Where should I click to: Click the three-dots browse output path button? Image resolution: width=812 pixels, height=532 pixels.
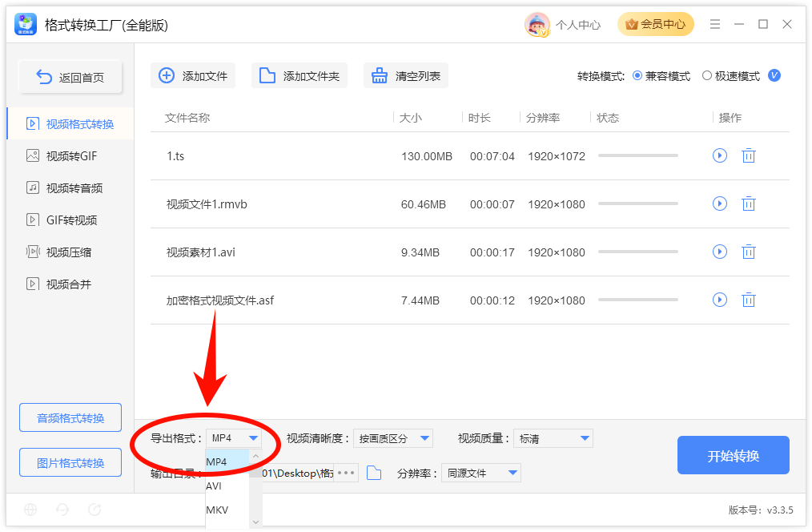(x=346, y=473)
